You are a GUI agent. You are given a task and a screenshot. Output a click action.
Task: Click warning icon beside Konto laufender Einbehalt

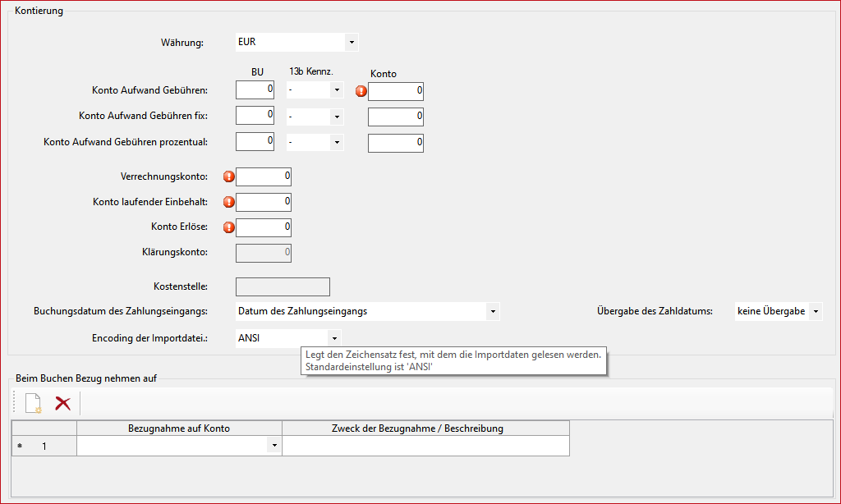(229, 202)
